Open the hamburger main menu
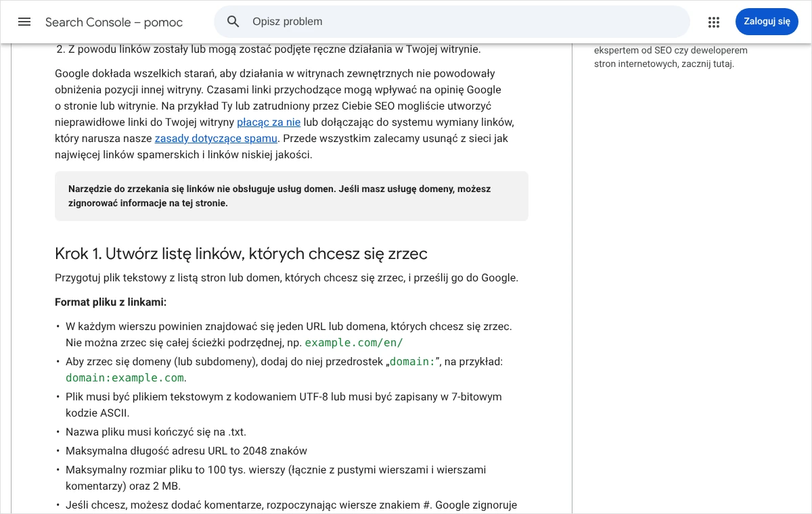 coord(24,22)
